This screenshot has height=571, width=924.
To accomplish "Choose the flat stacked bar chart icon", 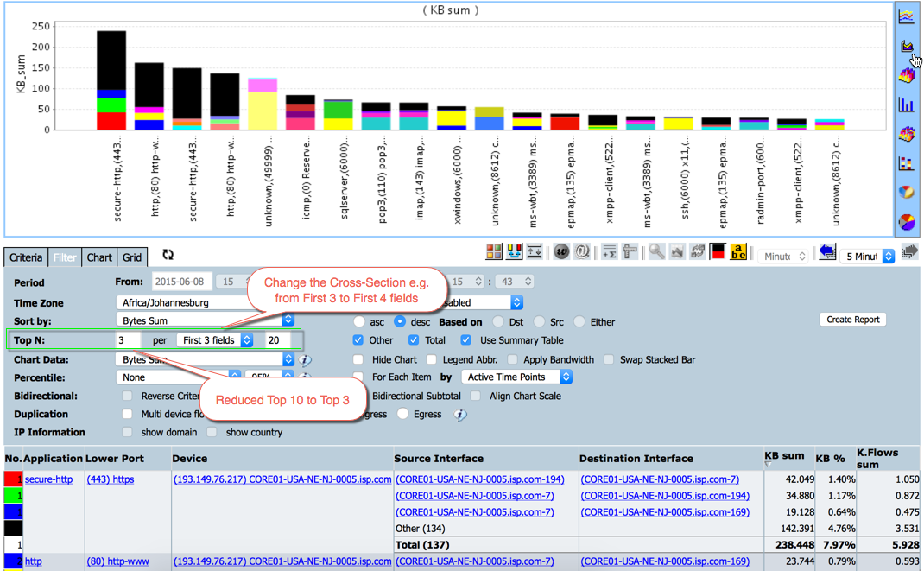I will (907, 163).
